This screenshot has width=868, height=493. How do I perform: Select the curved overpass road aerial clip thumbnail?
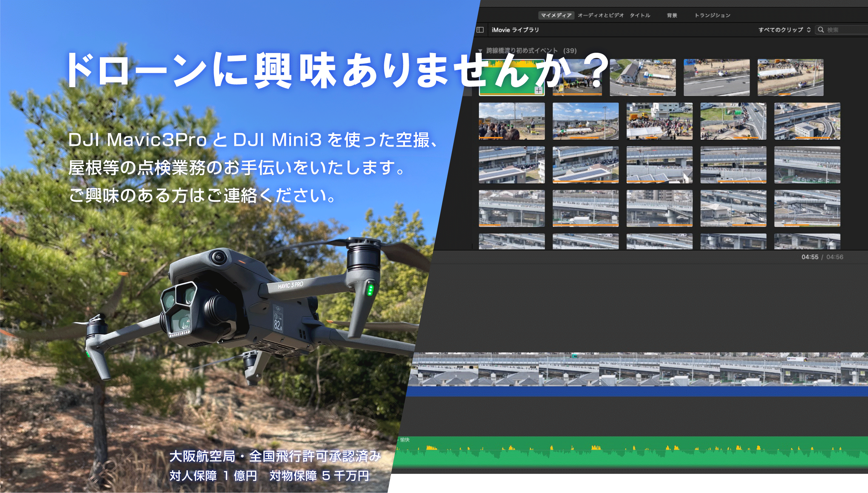807,121
